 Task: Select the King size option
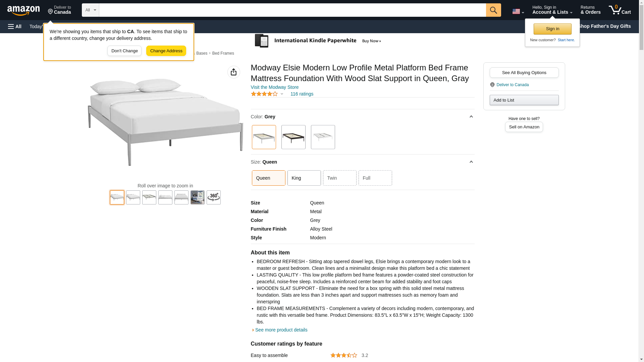pyautogui.click(x=304, y=178)
